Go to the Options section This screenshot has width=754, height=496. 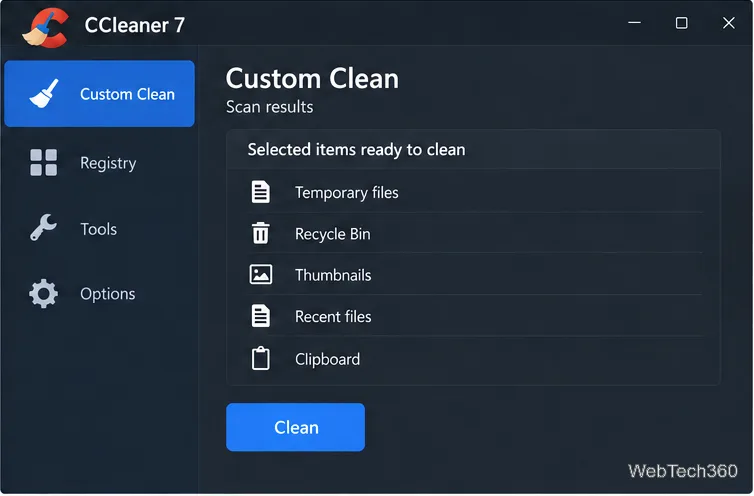[100, 293]
